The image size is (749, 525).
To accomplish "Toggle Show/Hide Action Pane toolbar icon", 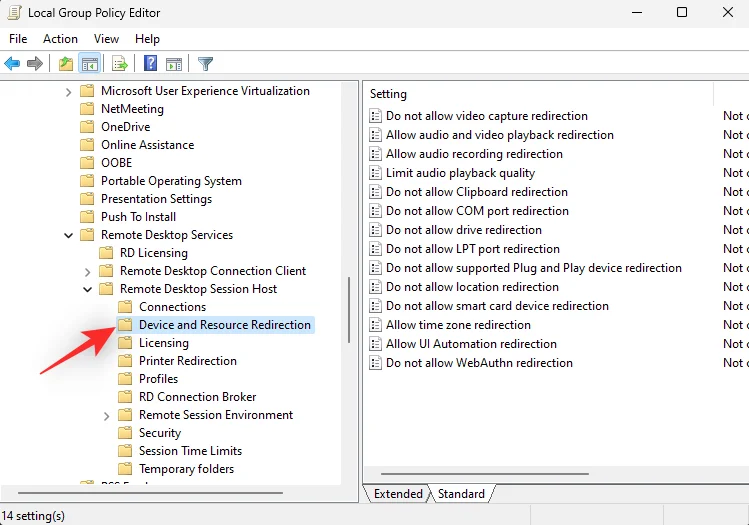I will coord(174,64).
